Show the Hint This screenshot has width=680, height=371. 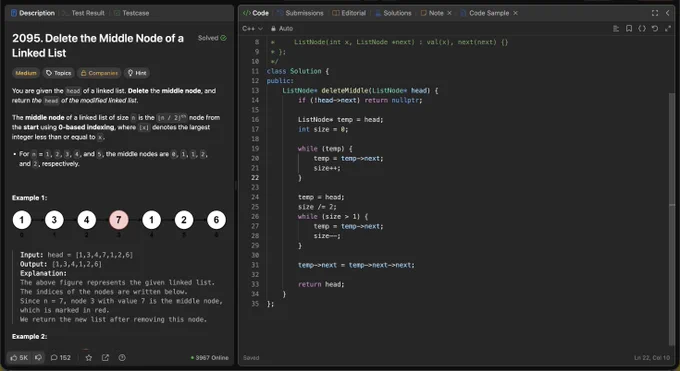click(137, 73)
